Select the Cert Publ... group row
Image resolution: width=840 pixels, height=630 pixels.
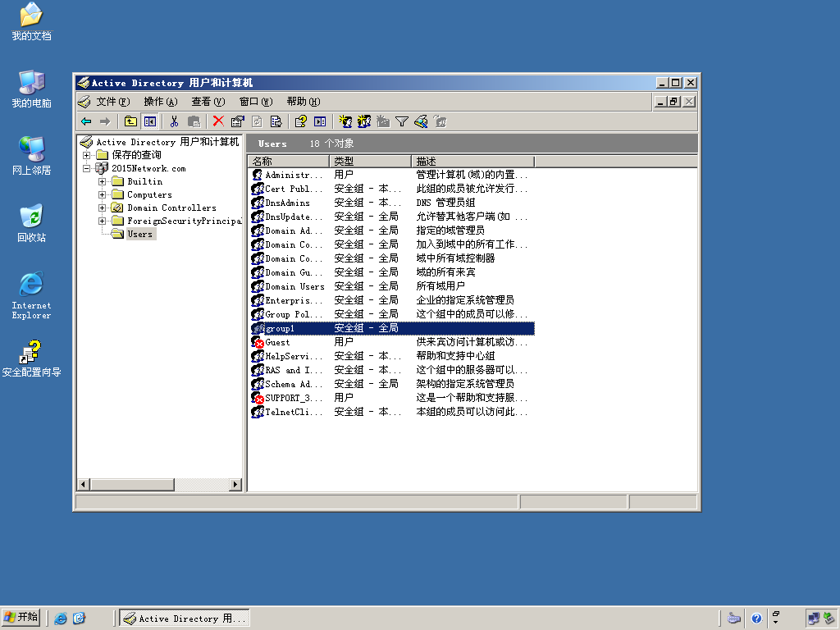[x=392, y=189]
